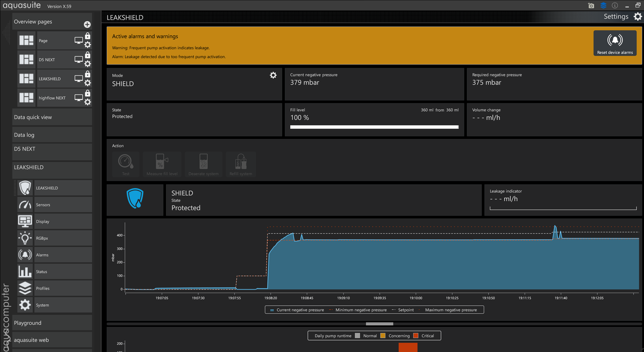Expand the aquasuite web section
Screen dimensions: 644x352
52,340
